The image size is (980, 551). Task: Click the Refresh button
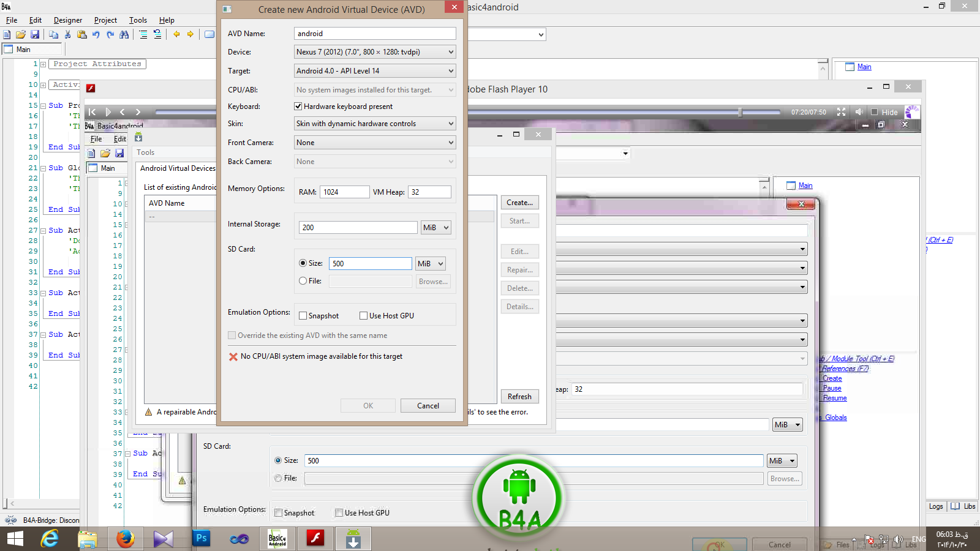click(x=519, y=397)
